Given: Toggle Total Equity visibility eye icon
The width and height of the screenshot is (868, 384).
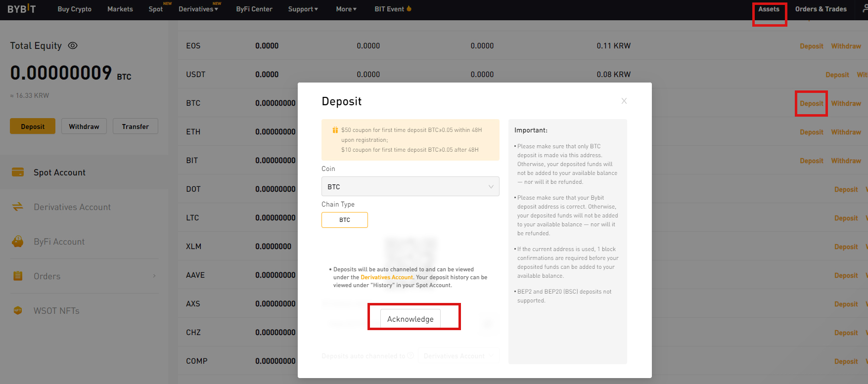Looking at the screenshot, I should coord(73,45).
